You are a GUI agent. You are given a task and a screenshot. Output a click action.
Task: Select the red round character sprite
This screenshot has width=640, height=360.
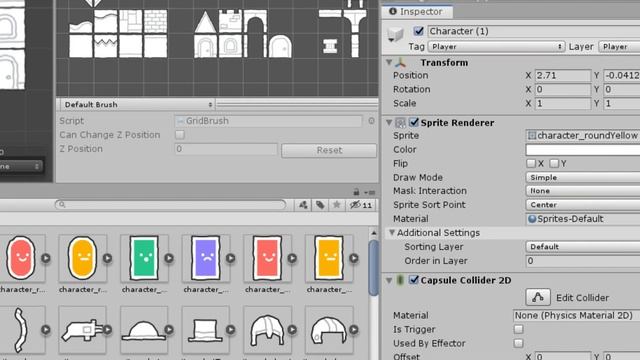[x=20, y=258]
